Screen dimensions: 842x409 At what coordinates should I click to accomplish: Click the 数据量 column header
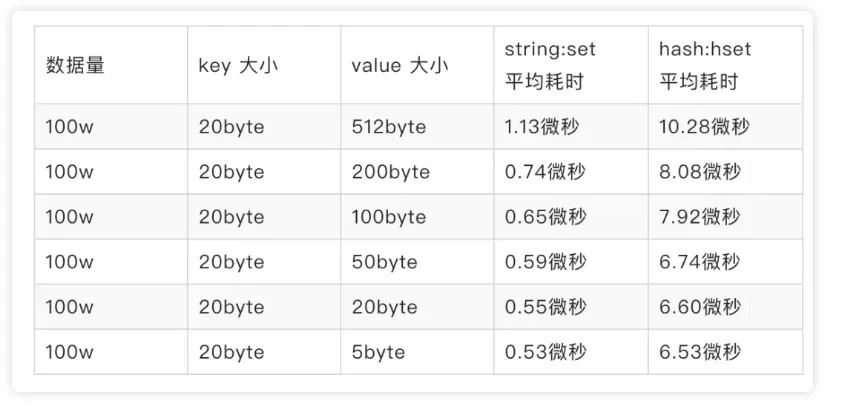coord(111,65)
